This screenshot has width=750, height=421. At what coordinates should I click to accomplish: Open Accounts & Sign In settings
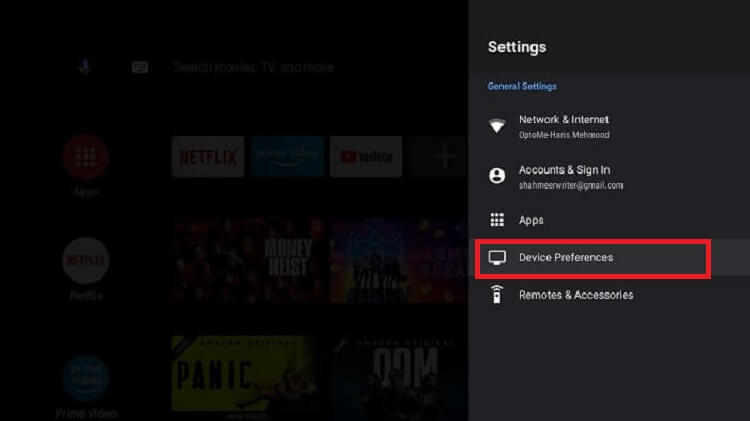609,177
